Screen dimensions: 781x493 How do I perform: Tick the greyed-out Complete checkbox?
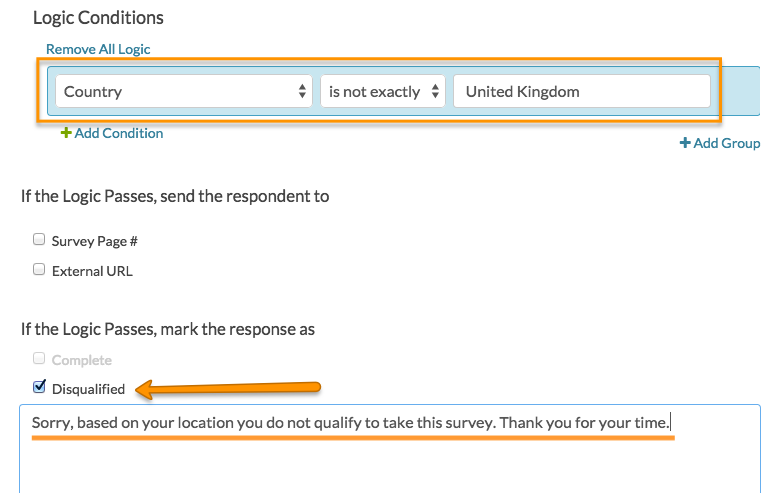coord(39,359)
